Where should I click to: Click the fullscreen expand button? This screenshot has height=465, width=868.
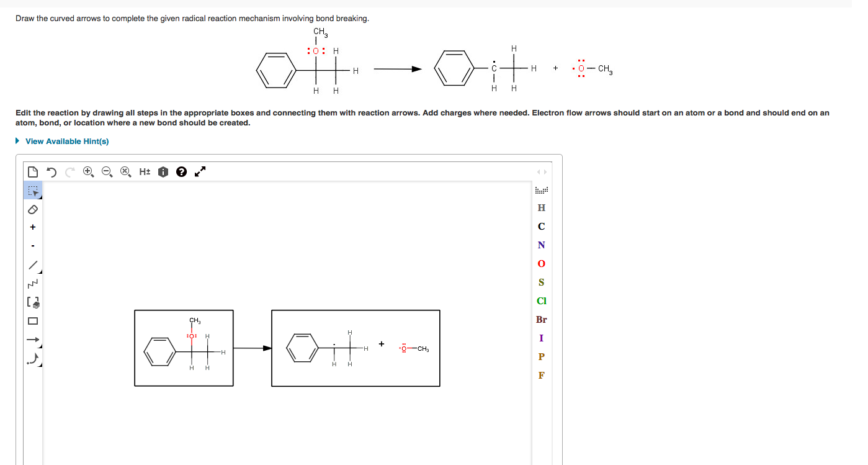200,171
